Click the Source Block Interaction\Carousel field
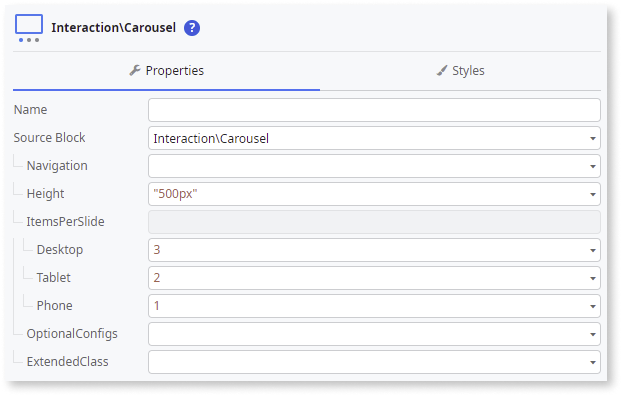Image resolution: width=622 pixels, height=396 pixels. tap(374, 138)
